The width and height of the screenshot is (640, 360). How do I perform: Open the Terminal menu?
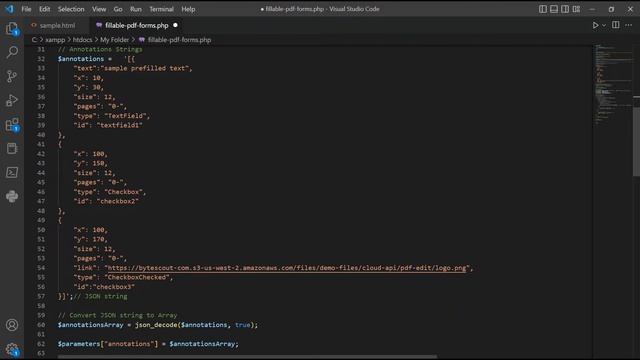click(x=161, y=9)
